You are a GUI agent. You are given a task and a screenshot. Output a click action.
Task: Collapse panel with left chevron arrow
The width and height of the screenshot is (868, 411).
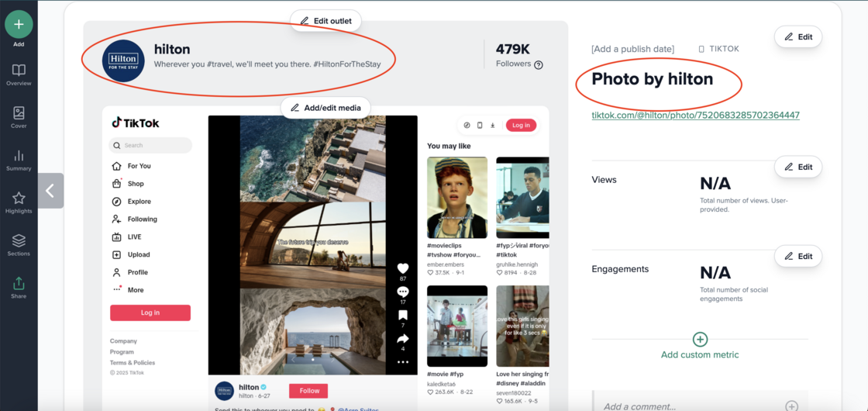click(x=50, y=191)
